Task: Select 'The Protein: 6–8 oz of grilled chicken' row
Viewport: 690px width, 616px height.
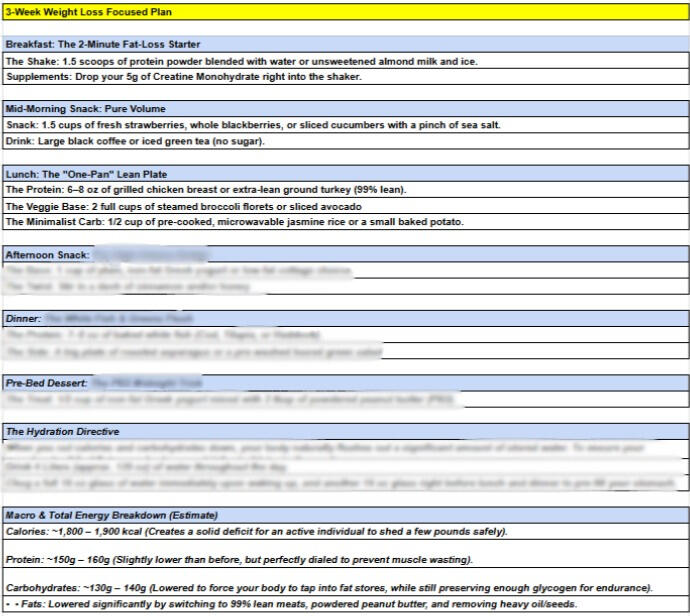Action: tap(345, 190)
